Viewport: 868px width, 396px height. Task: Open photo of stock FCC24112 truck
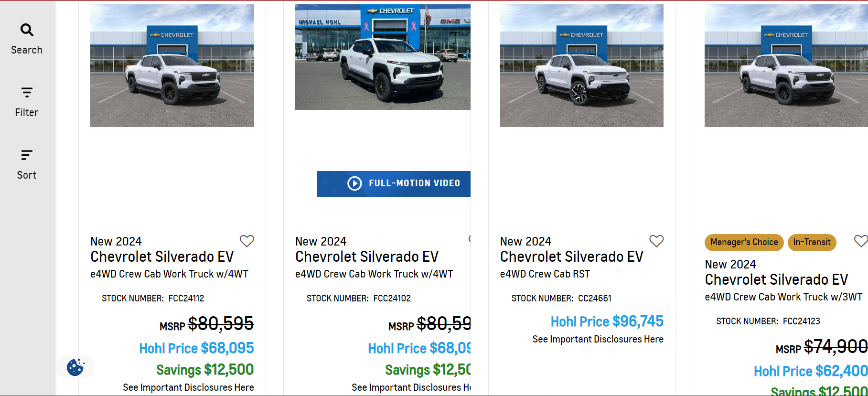172,66
